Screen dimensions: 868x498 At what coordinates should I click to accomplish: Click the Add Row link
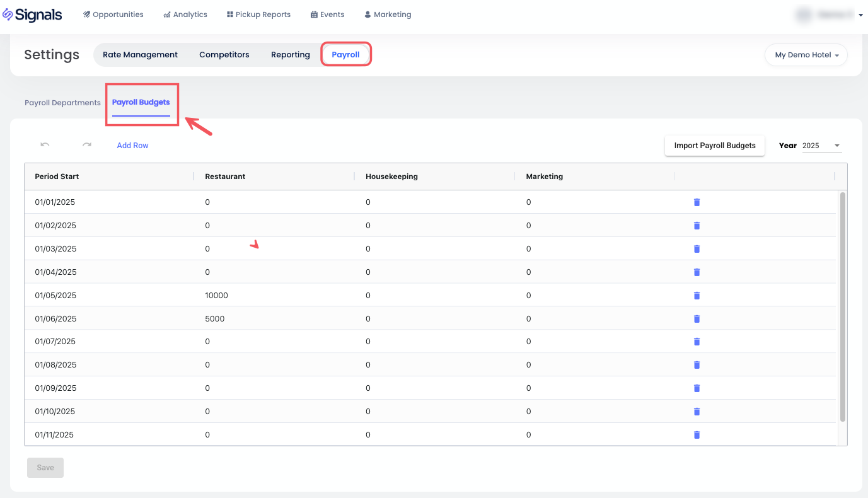click(132, 146)
